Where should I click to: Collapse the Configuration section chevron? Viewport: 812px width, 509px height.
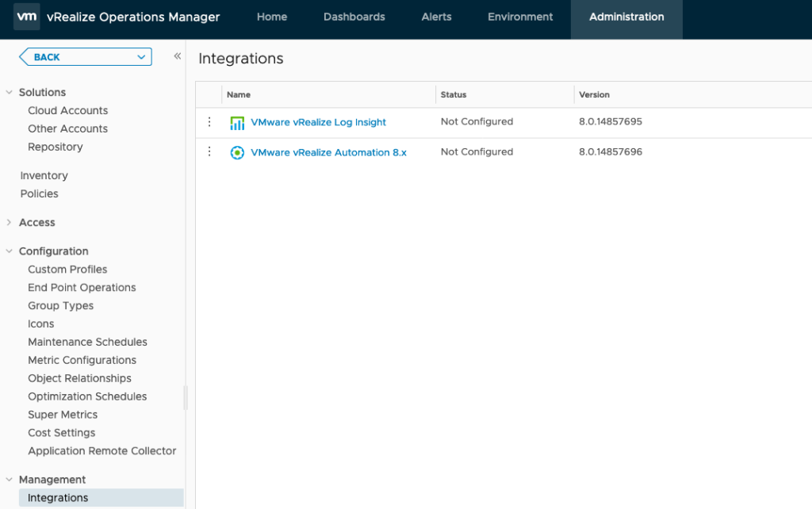(9, 251)
